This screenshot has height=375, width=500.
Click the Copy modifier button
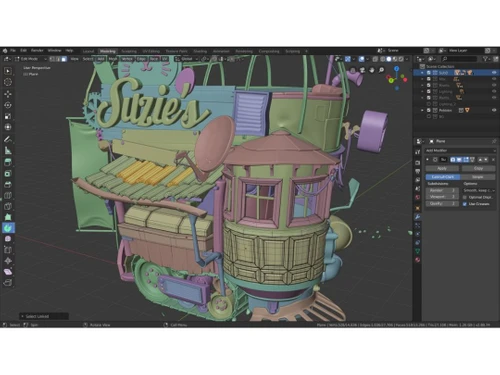478,169
